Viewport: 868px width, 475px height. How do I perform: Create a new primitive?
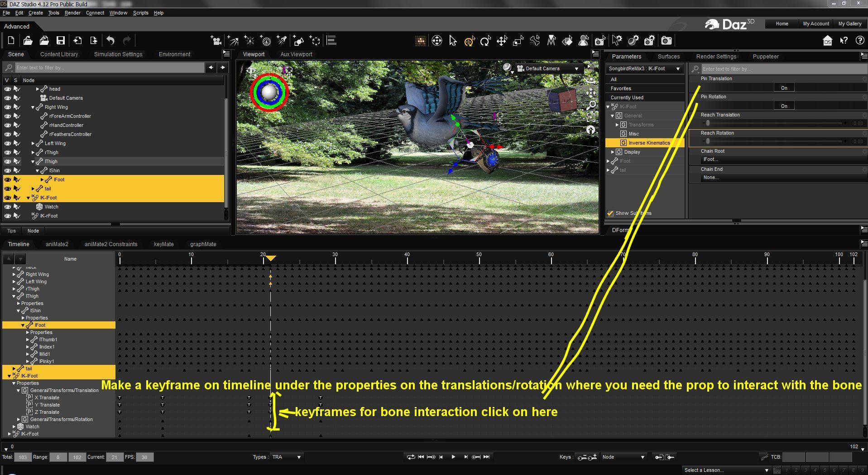[299, 41]
